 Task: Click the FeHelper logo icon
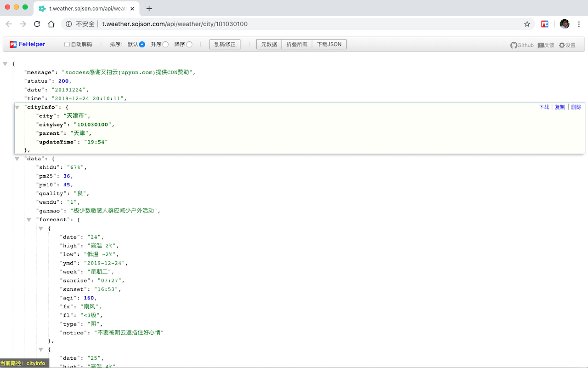tap(14, 44)
